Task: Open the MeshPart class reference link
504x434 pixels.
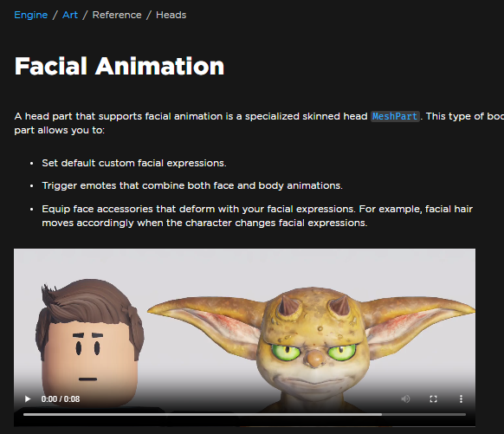Action: point(395,116)
